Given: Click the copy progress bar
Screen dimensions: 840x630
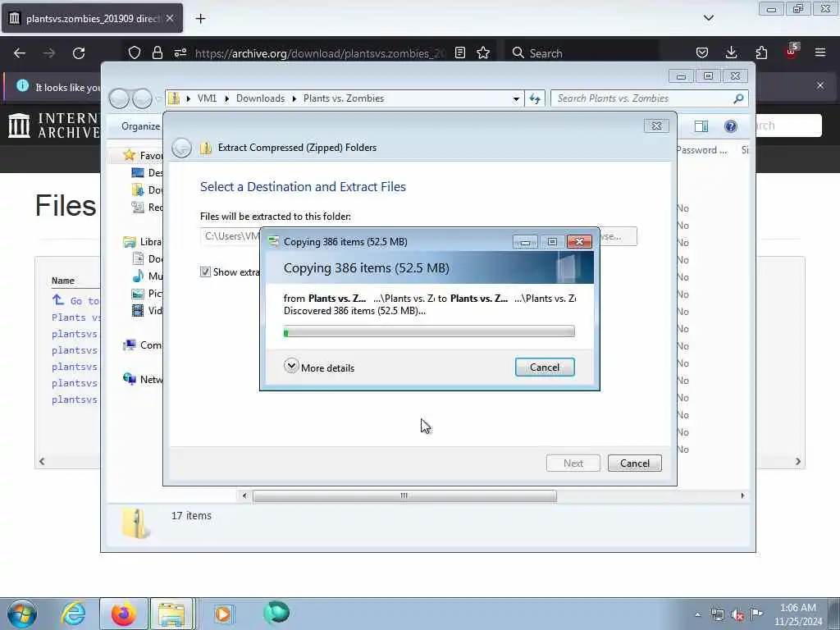Looking at the screenshot, I should pos(428,332).
